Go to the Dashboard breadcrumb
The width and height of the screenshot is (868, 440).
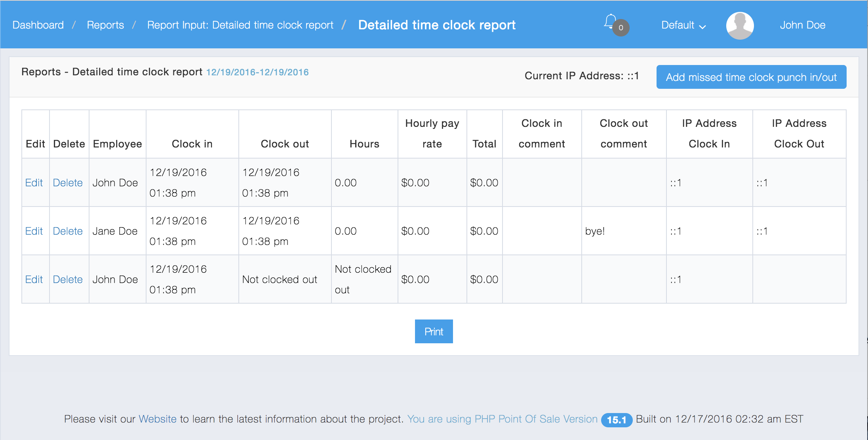click(38, 25)
